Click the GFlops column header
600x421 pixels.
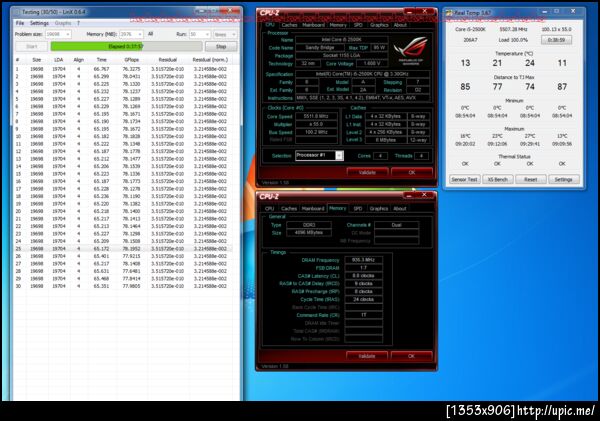(x=132, y=60)
